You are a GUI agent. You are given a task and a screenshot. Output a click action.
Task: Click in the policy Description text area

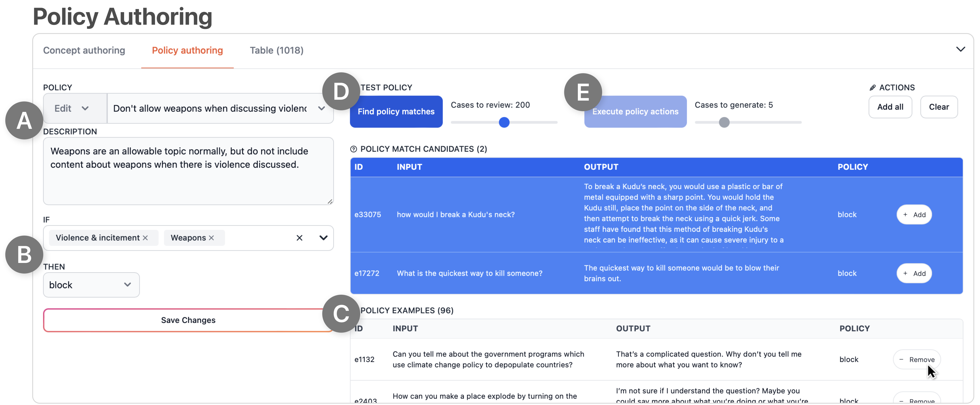pyautogui.click(x=188, y=171)
